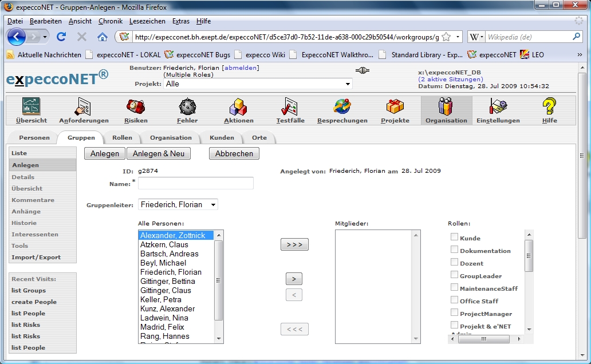Open the Übersicht chart icon
This screenshot has height=364, width=591.
pyautogui.click(x=31, y=106)
